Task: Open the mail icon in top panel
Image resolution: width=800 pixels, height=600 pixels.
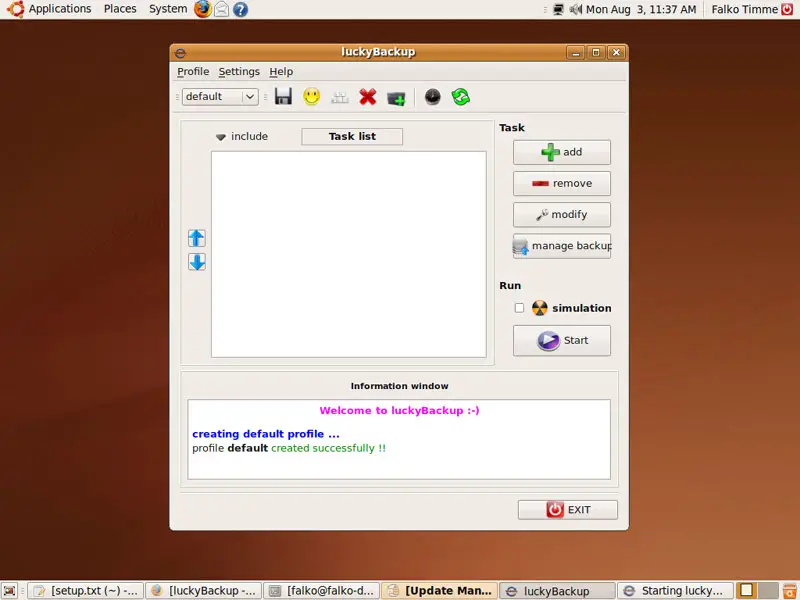Action: tap(221, 9)
